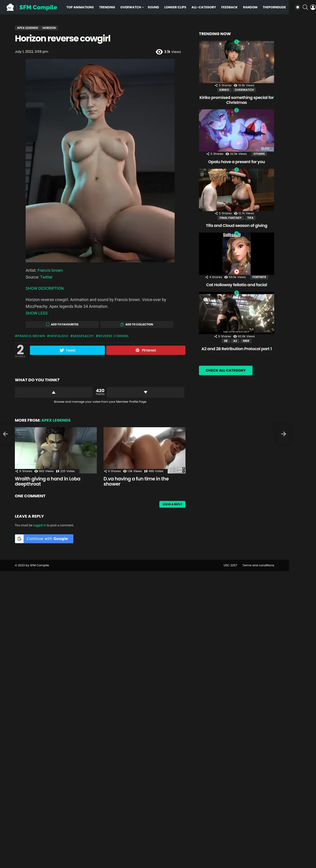Click Continue with Google button
Image resolution: width=316 pixels, height=868 pixels.
click(x=44, y=539)
